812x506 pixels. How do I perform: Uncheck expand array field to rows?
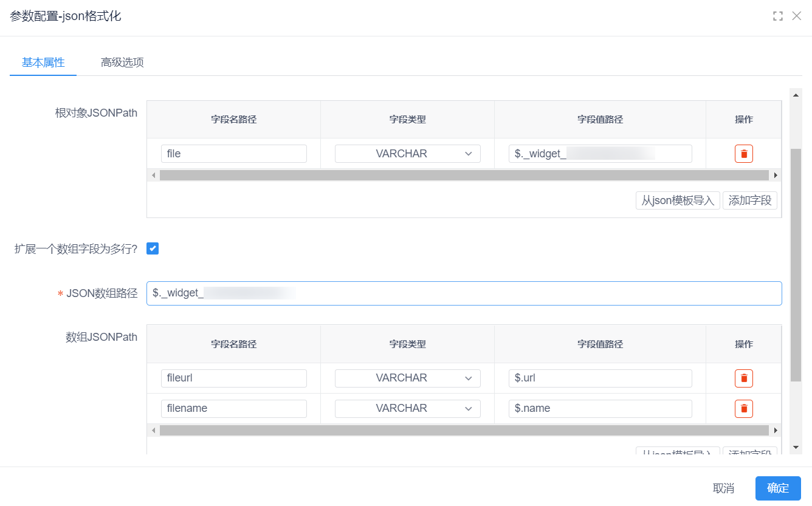(x=153, y=248)
